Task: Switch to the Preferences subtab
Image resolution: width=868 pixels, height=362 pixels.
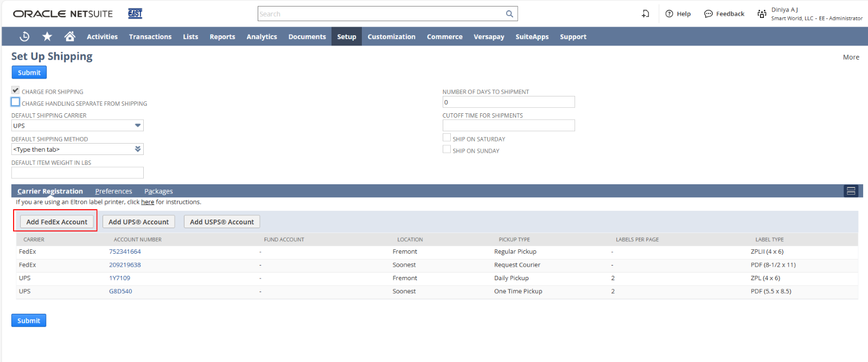Action: 113,191
